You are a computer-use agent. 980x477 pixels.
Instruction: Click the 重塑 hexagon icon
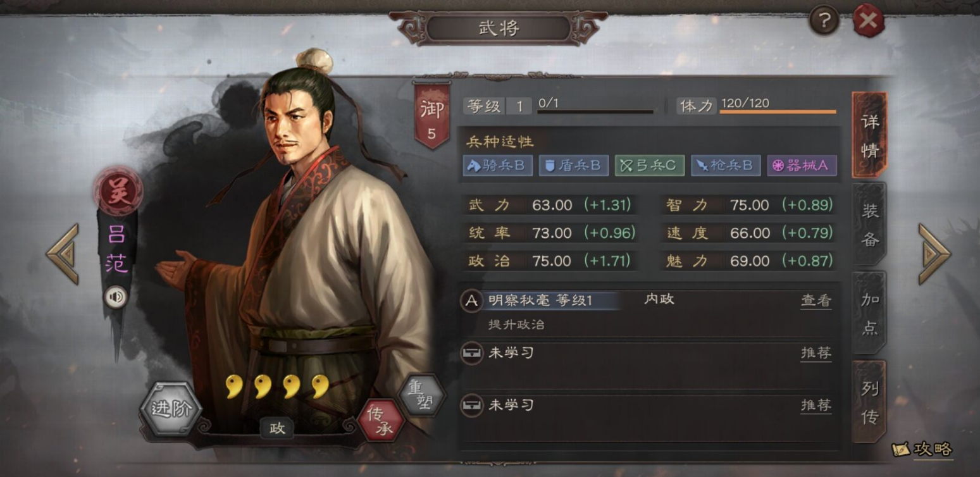[x=422, y=395]
